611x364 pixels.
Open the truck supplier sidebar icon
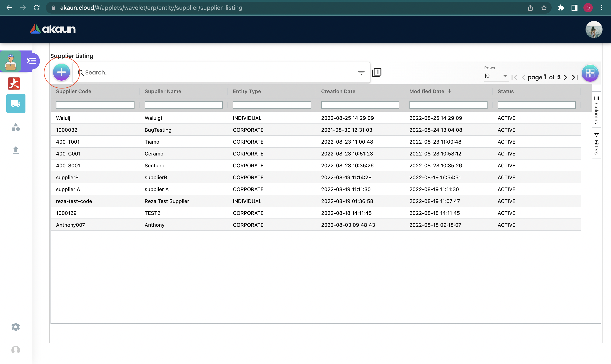point(16,104)
